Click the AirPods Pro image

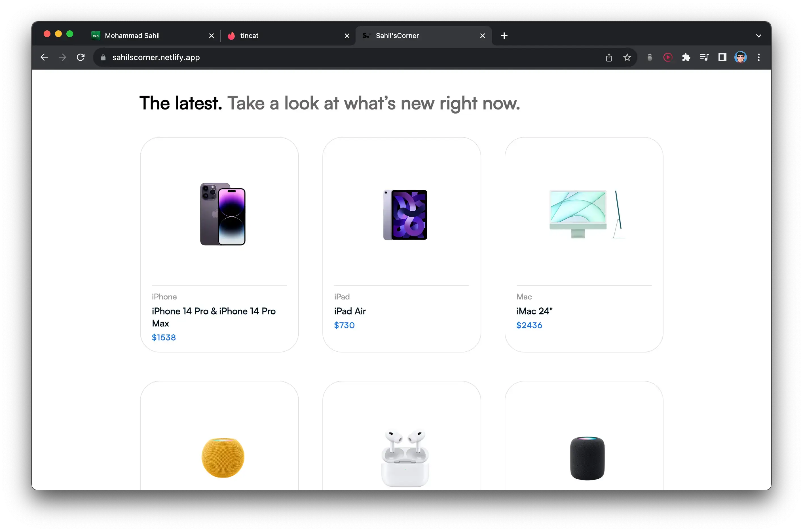405,458
